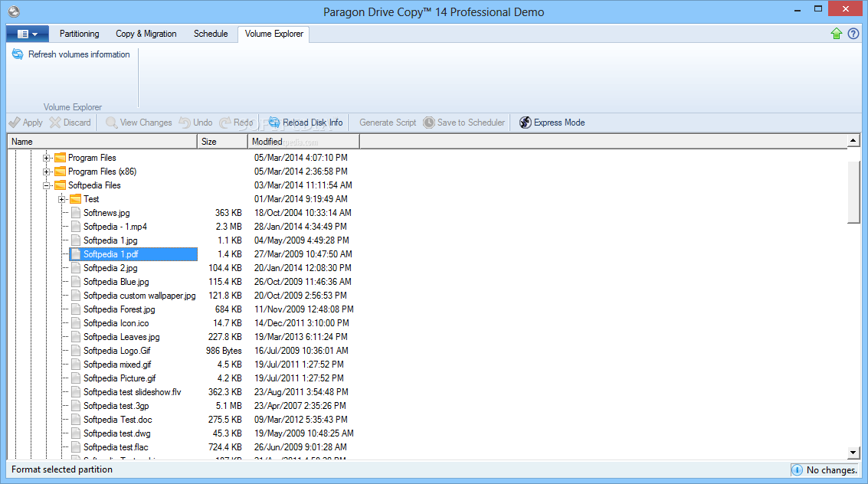Viewport: 868px width, 484px height.
Task: Click the Refresh volumes information icon
Action: (x=18, y=54)
